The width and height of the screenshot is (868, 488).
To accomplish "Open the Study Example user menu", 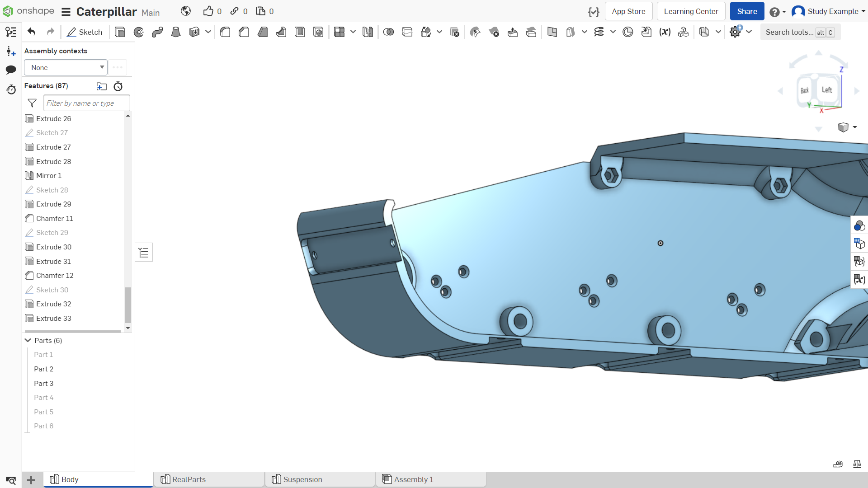I will 828,11.
